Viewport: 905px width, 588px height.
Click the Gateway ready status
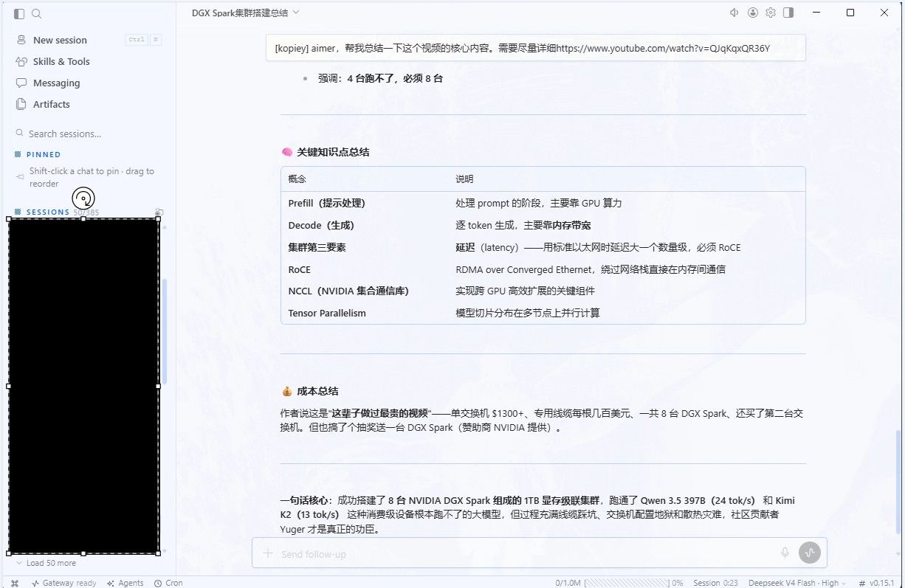(x=63, y=583)
